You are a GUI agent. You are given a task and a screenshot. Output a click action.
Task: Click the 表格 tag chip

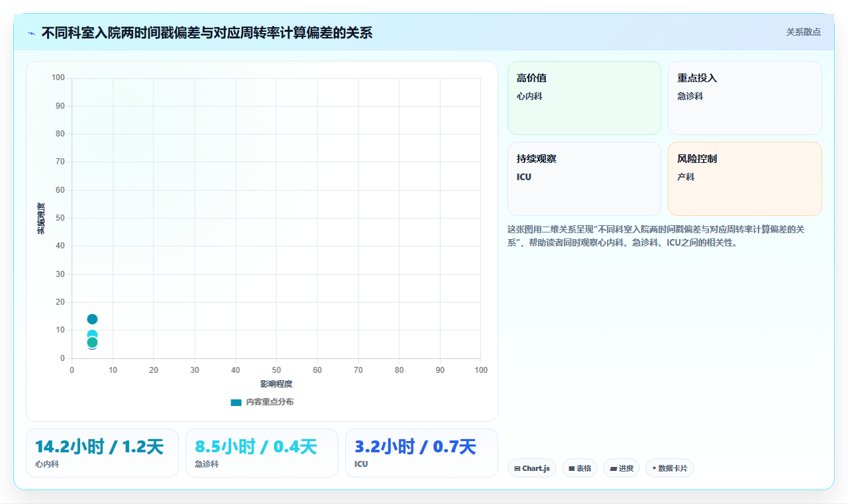click(580, 468)
